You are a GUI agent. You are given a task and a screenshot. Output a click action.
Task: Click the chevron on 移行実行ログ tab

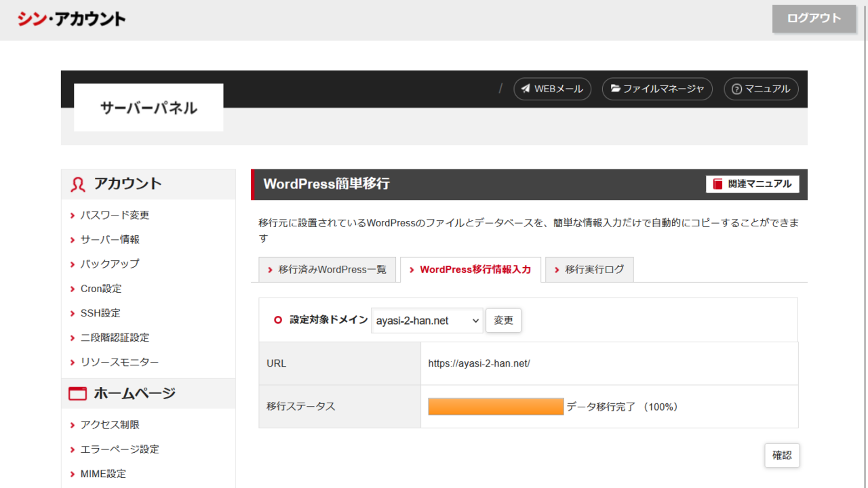pos(557,270)
